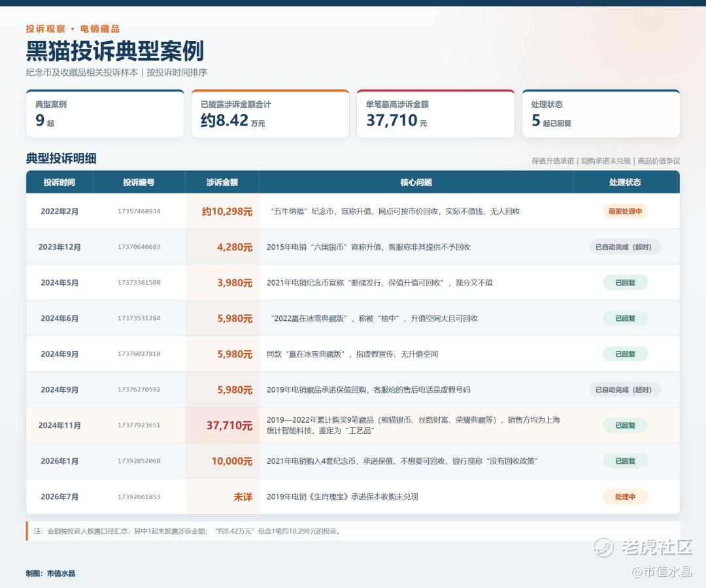Click 已自动完成(超时) badge in the 2023年12月 row
This screenshot has width=706, height=588.
click(x=625, y=246)
